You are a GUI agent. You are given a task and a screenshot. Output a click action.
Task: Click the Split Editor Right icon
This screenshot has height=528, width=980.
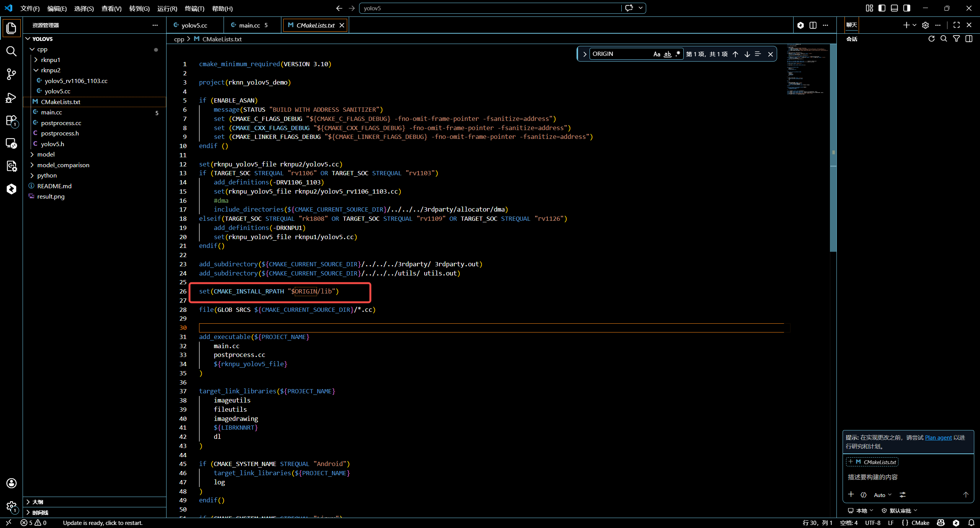(813, 25)
